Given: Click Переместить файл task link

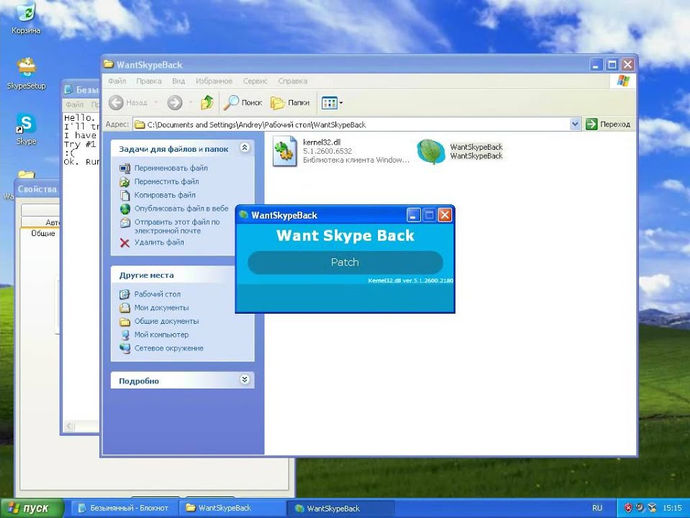Looking at the screenshot, I should pos(166,181).
